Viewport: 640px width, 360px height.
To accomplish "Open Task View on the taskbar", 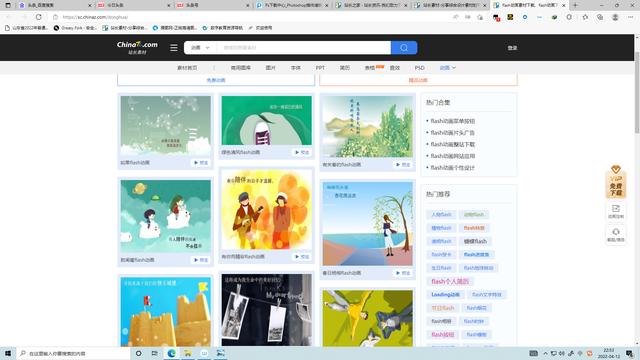I will point(154,353).
